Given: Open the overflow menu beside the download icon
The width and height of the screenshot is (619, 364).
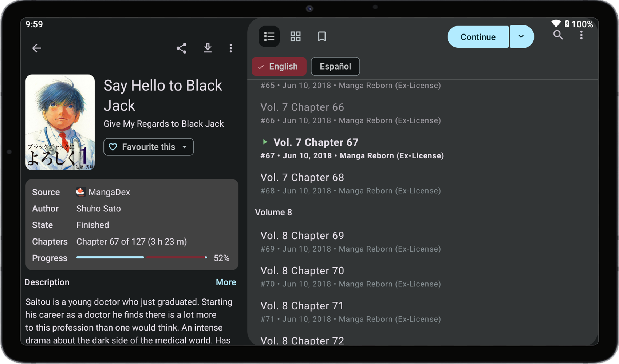Looking at the screenshot, I should pyautogui.click(x=231, y=48).
